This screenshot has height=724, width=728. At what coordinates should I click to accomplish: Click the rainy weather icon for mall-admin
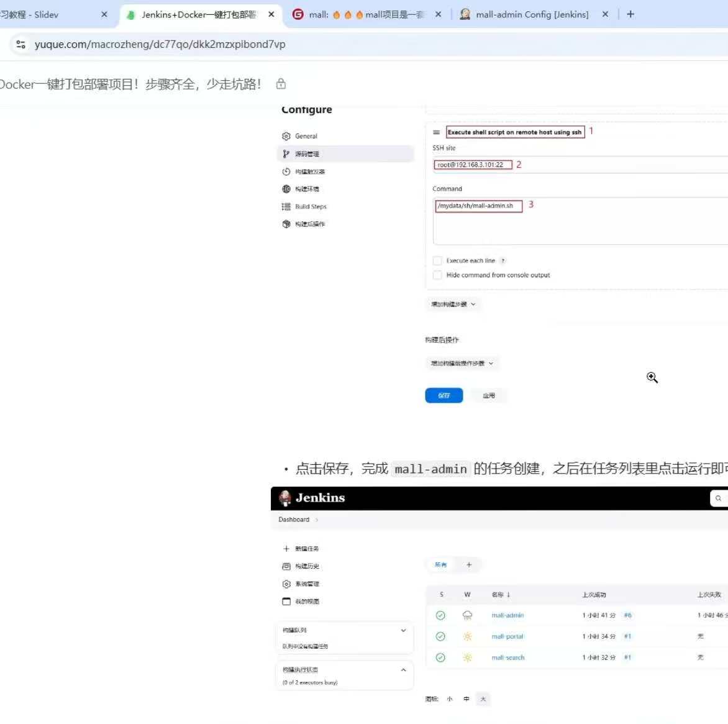point(467,615)
